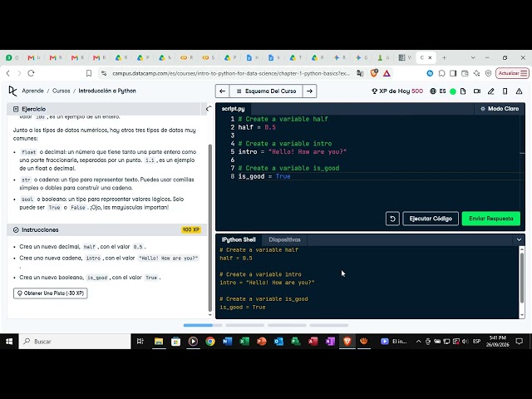Click the pencil edit icon in header
The image size is (532, 399).
click(491, 91)
